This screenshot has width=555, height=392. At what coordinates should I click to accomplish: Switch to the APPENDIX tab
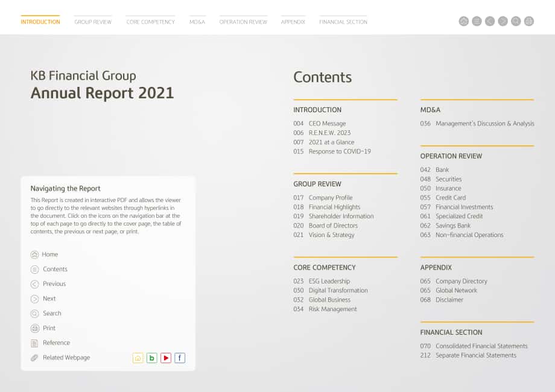click(x=293, y=22)
